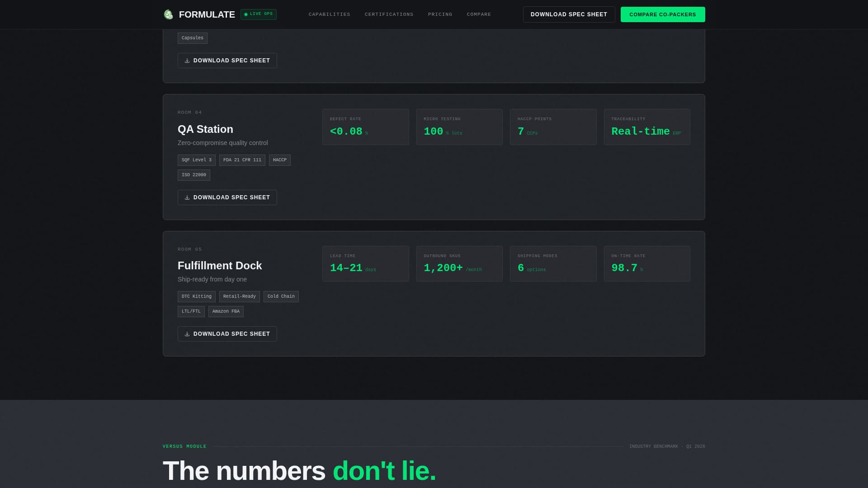Click the download icon on Fulfillment Dock spec button
The image size is (868, 488).
pyautogui.click(x=188, y=334)
